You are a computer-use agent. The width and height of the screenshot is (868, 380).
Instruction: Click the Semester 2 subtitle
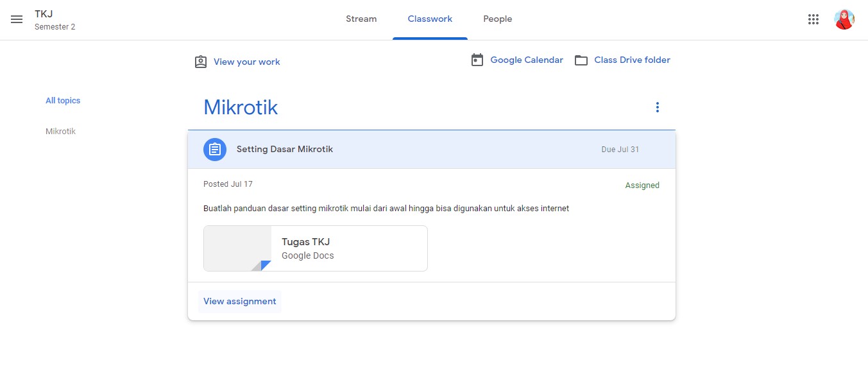pyautogui.click(x=55, y=27)
